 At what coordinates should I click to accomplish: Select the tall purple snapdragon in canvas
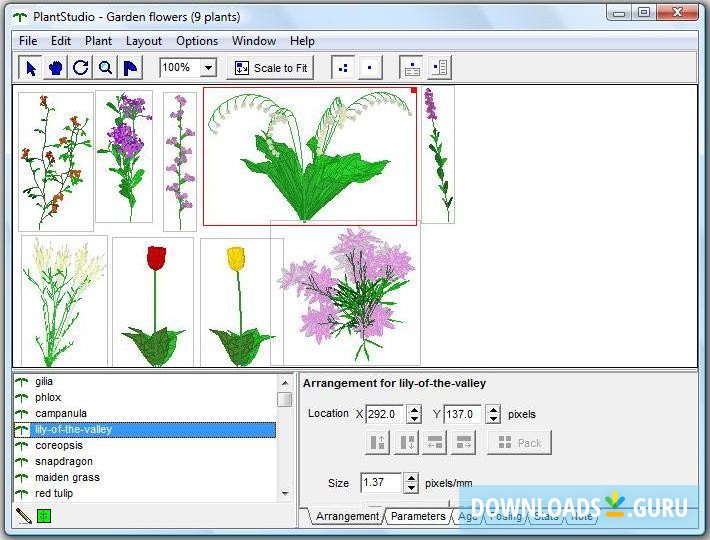click(438, 155)
